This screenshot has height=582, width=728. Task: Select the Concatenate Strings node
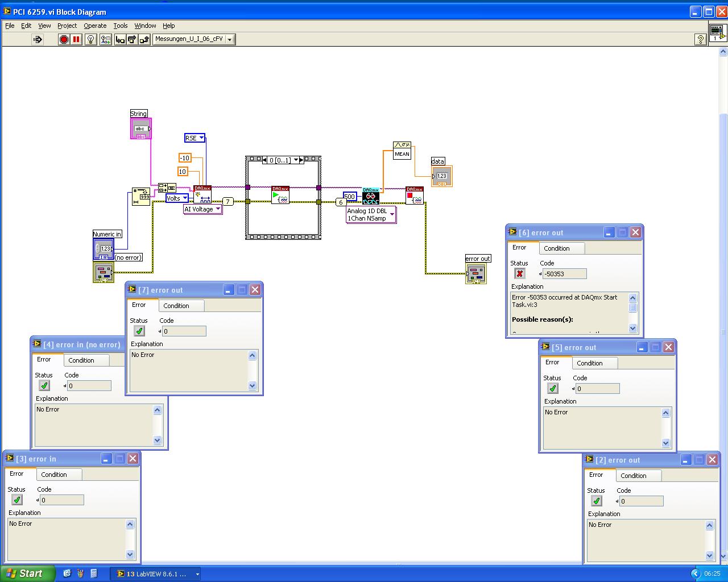tap(167, 188)
